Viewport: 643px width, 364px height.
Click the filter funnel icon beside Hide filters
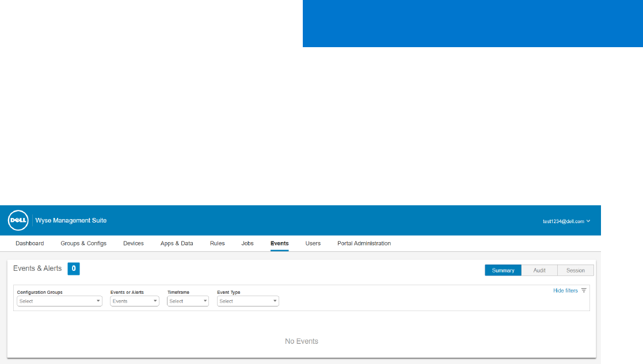(x=584, y=290)
